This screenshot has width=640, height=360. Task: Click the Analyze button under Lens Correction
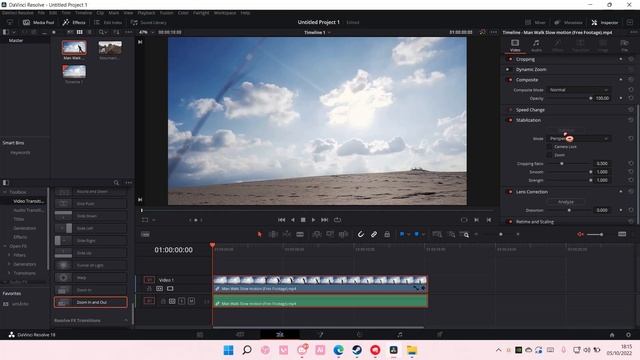(566, 202)
